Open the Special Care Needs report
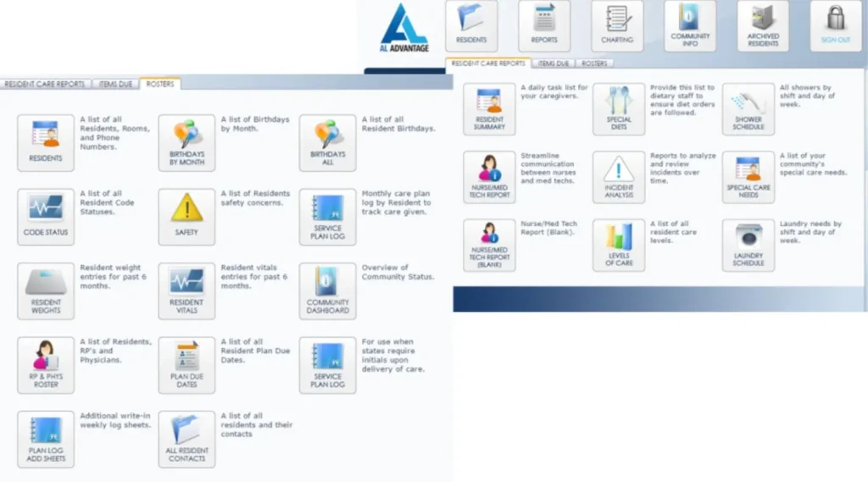 (748, 177)
